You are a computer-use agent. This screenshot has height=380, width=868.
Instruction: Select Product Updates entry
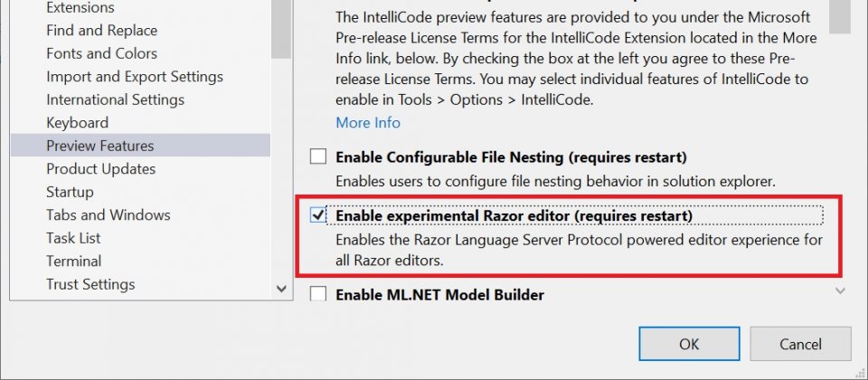[100, 168]
